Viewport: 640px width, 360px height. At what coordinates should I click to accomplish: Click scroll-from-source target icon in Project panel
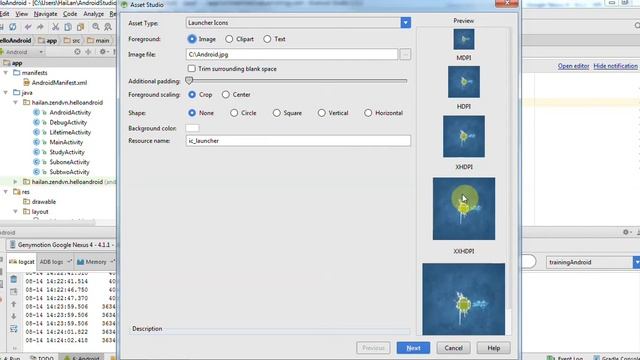coord(77,52)
